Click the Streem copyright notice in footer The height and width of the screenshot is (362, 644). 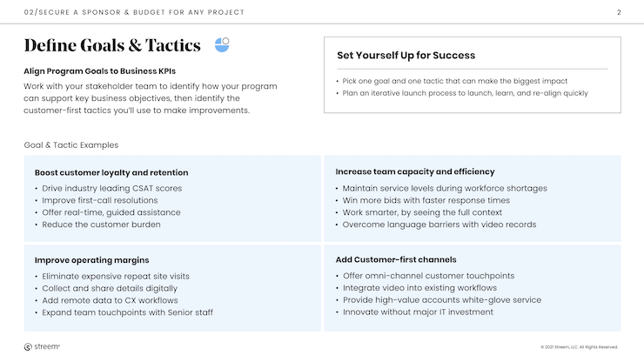[579, 347]
